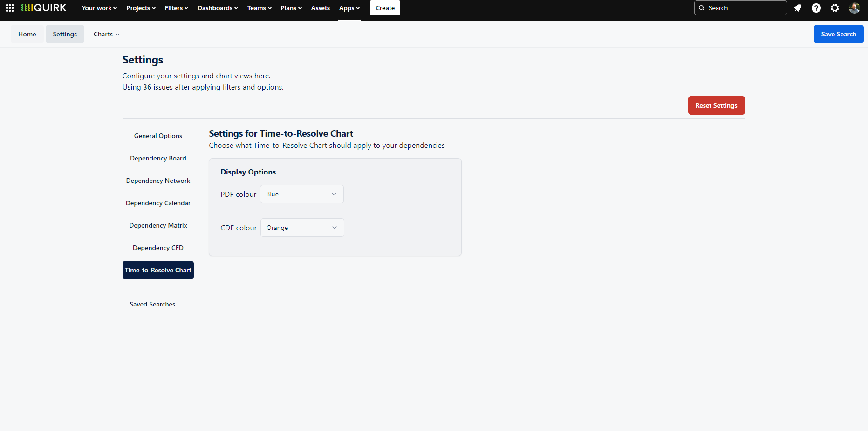Click the Quirk logo
This screenshot has height=431, width=868.
44,8
